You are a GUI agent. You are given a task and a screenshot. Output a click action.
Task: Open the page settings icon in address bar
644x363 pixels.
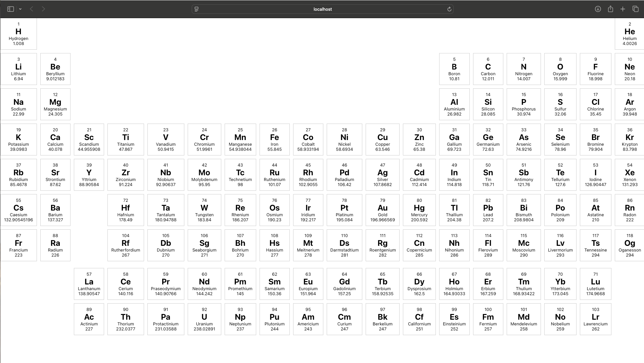coord(196,9)
